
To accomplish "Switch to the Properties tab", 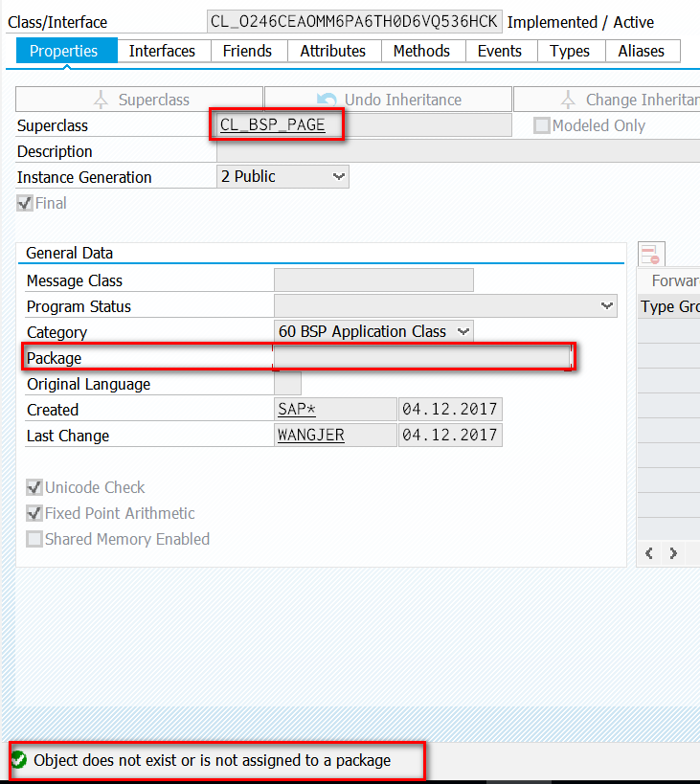I will [x=67, y=51].
